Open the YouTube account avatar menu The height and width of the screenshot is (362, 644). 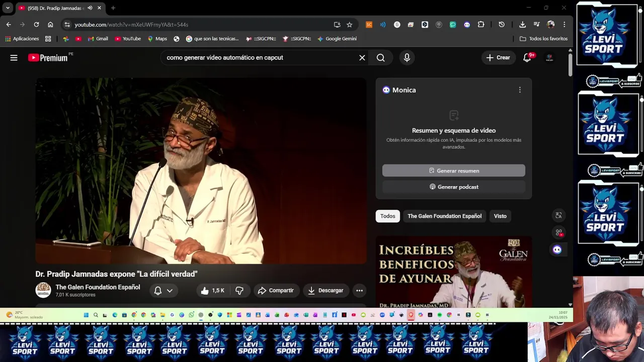click(x=549, y=58)
